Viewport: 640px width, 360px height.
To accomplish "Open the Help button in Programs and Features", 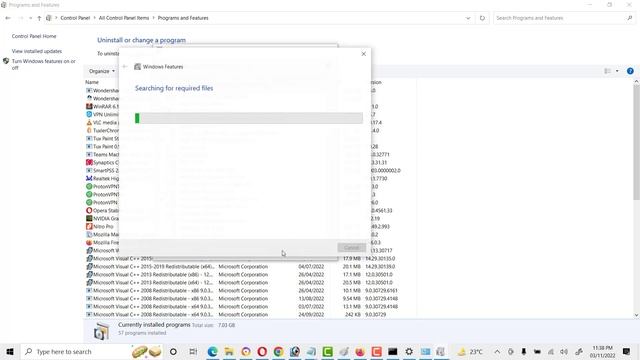I will click(630, 71).
